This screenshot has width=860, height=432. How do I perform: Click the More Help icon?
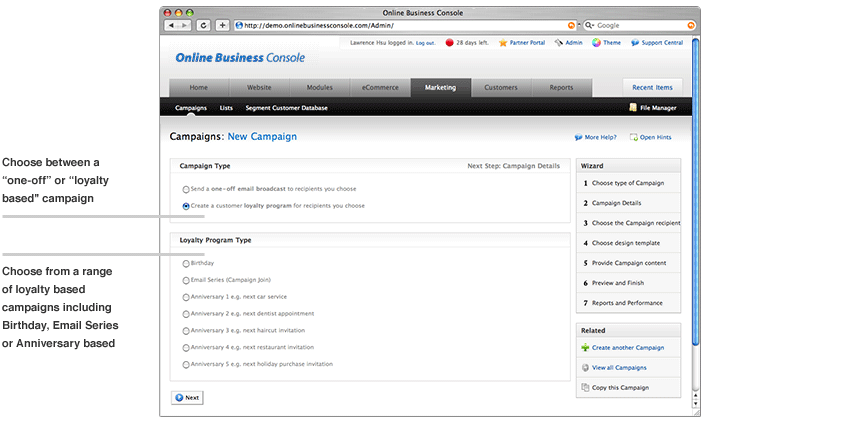click(579, 137)
